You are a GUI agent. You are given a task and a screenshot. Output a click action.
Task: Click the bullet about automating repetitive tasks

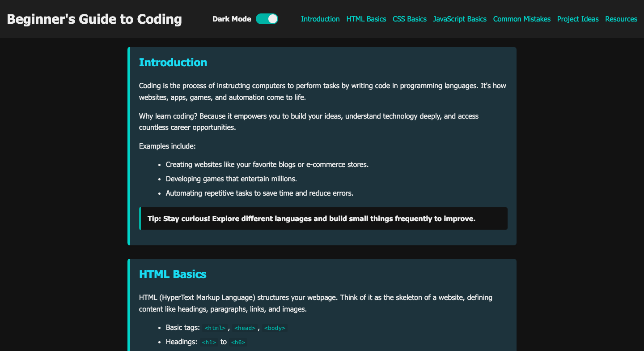[x=259, y=193]
